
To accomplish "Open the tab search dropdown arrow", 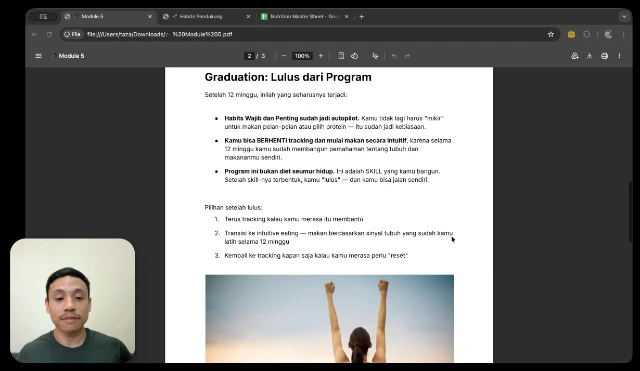I will (624, 17).
